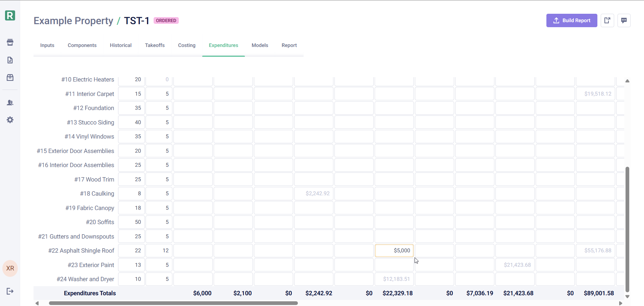
Task: Switch to the Models tab
Action: coord(260,45)
